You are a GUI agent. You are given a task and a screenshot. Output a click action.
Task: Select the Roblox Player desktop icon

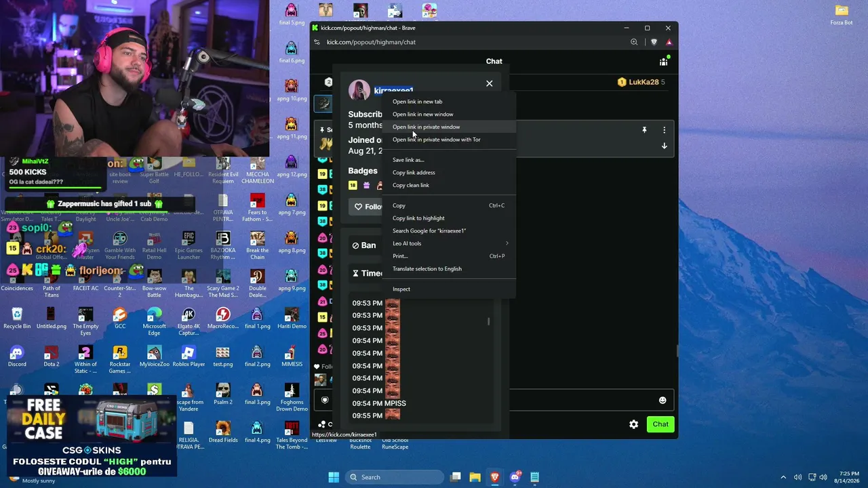point(189,356)
